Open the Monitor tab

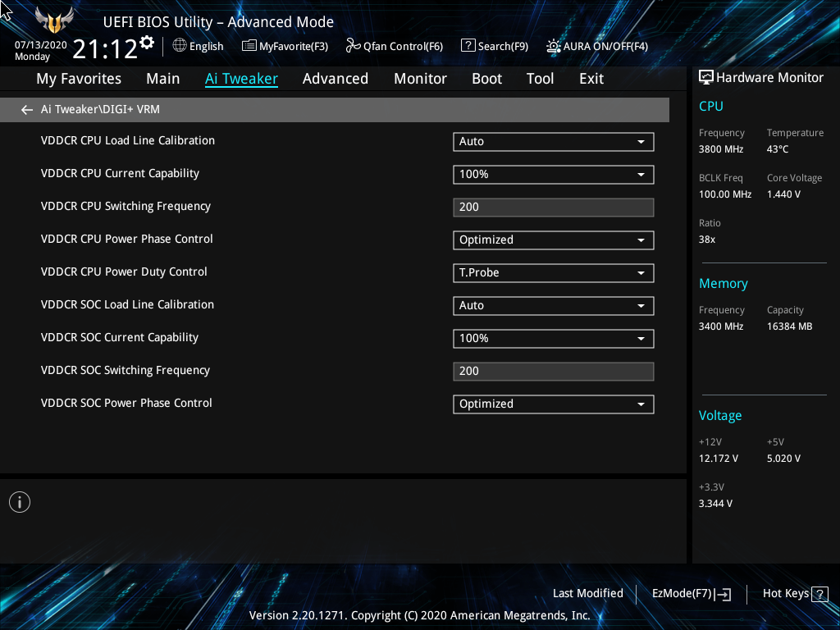click(x=420, y=79)
